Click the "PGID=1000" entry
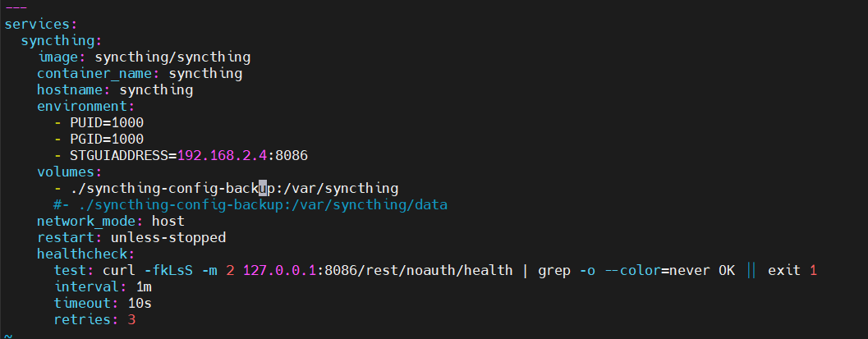Screen dimensions: 868x339 coord(107,140)
